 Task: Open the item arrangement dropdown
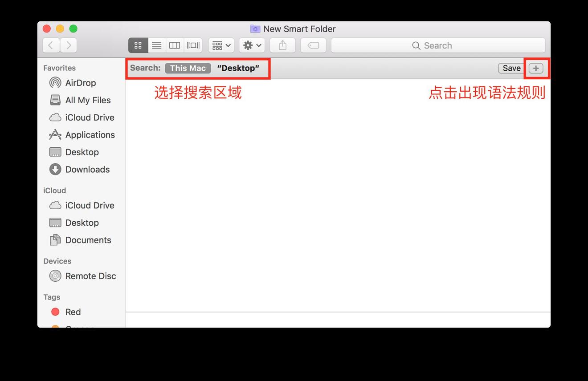click(221, 45)
